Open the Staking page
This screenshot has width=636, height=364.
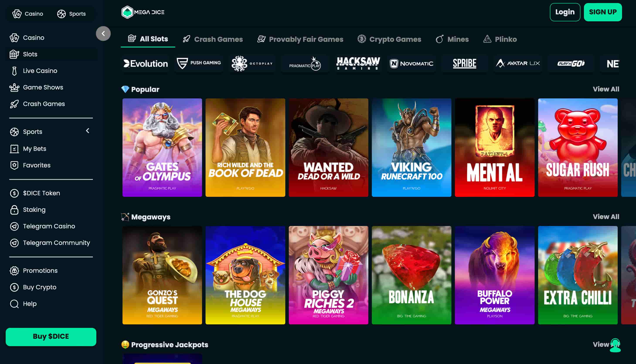[34, 210]
